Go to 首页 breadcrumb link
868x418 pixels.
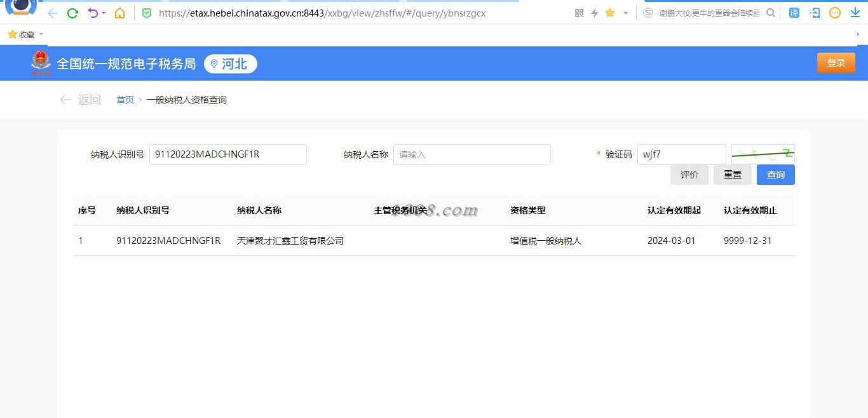(125, 100)
